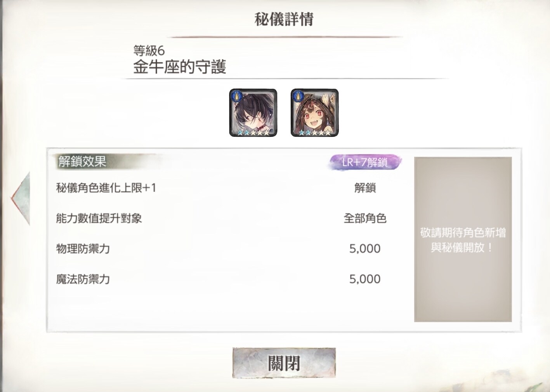
Task: Click the 等級6 level label
Action: (x=149, y=50)
